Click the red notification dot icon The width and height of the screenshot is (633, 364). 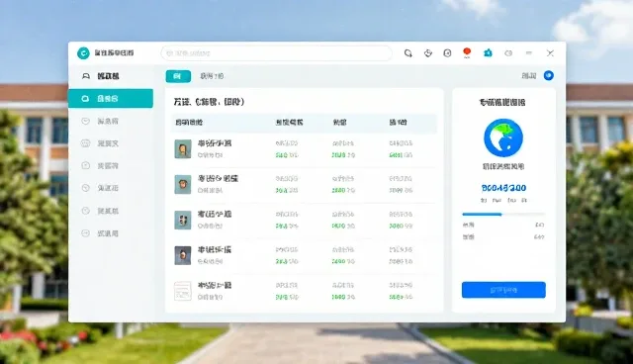467,52
